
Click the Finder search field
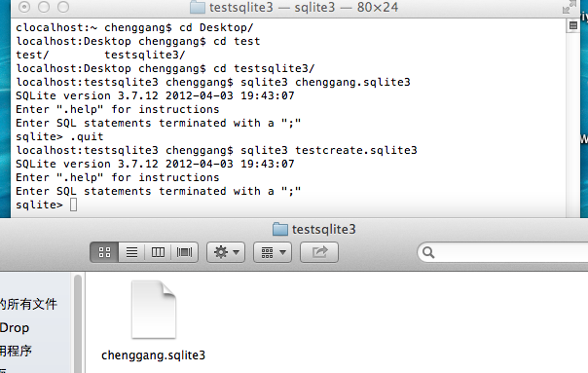coord(502,252)
